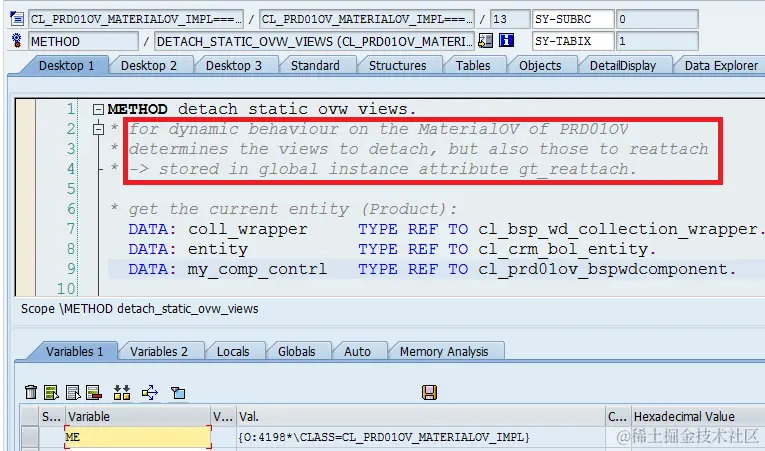765x451 pixels.
Task: Click line number 10 in the editor
Action: tap(67, 289)
